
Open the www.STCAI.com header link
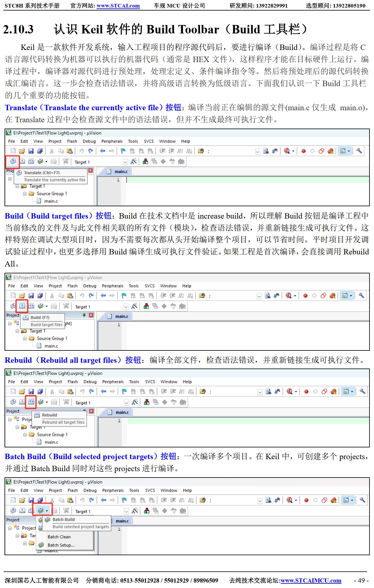pyautogui.click(x=118, y=6)
